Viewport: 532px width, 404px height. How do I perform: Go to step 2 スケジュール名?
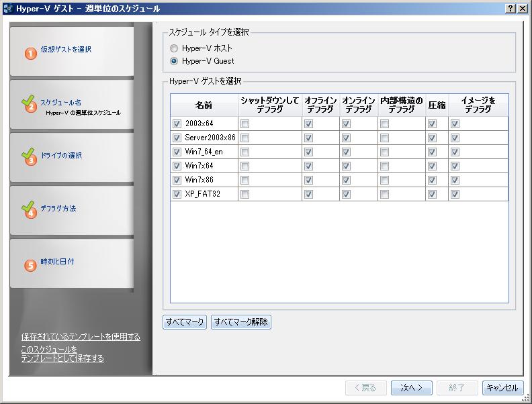[x=72, y=105]
